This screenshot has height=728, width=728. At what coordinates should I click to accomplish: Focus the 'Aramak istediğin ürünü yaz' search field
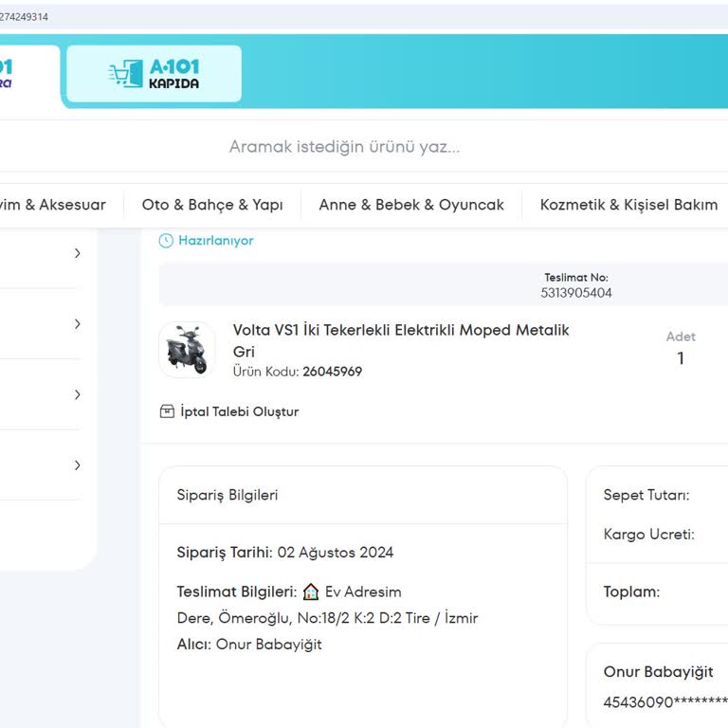point(344,147)
